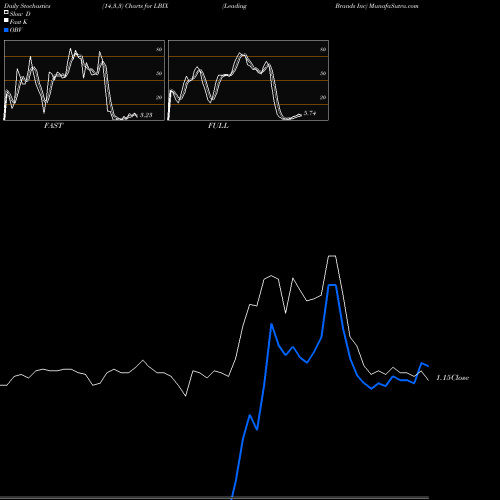This screenshot has width=500, height=500.
Task: Click the 5.74 value in FULL chart
Action: click(310, 113)
